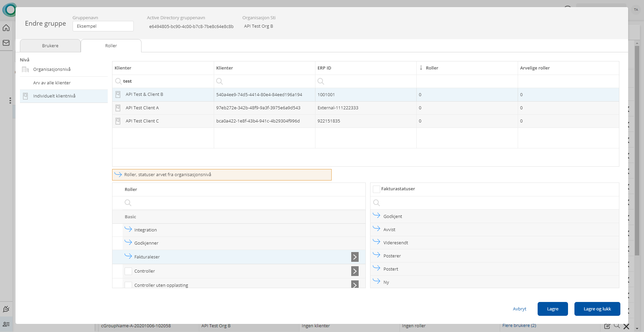Click Avbryt to cancel editing
The width and height of the screenshot is (644, 332).
tap(519, 309)
